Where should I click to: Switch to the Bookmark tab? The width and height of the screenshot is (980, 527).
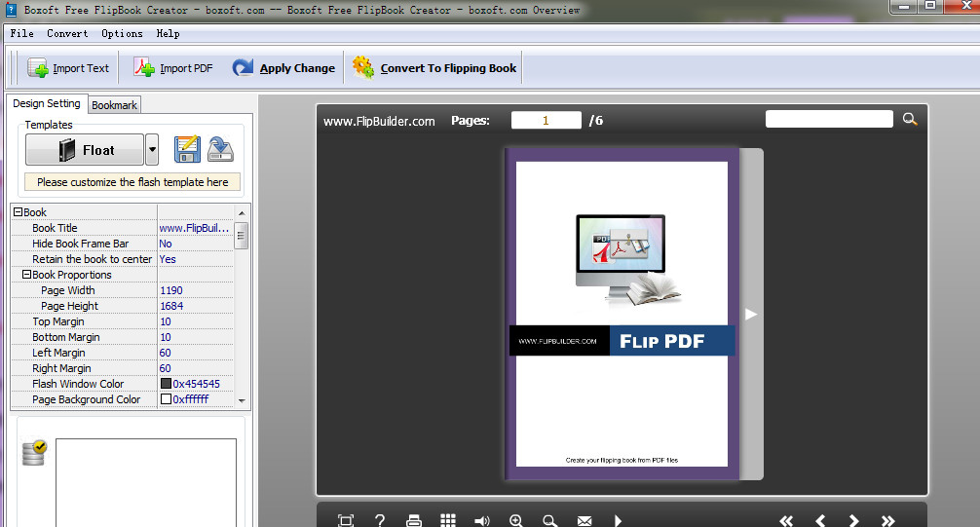click(114, 105)
